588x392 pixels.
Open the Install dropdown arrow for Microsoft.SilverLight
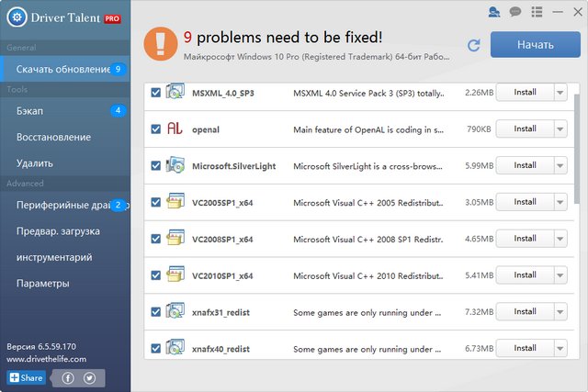click(560, 165)
